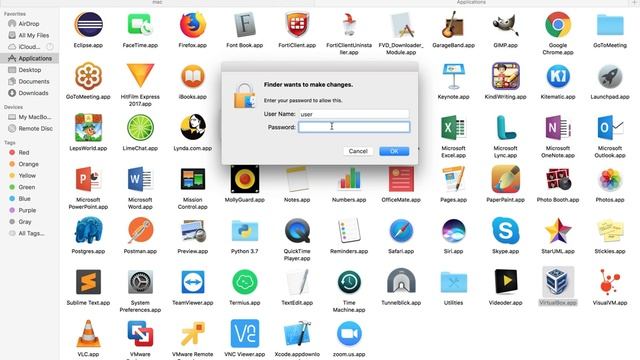Screen dimensions: 640x360
Task: Select the FortiClient.app icon
Action: coord(297,25)
